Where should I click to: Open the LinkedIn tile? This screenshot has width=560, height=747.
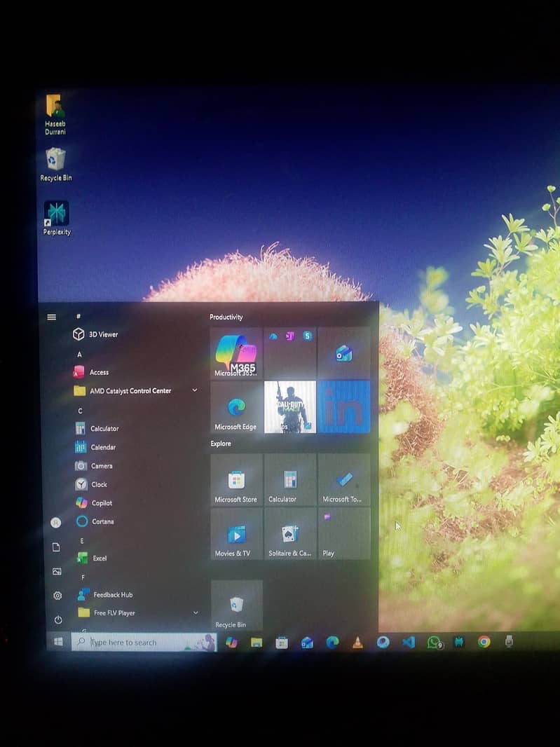click(343, 406)
